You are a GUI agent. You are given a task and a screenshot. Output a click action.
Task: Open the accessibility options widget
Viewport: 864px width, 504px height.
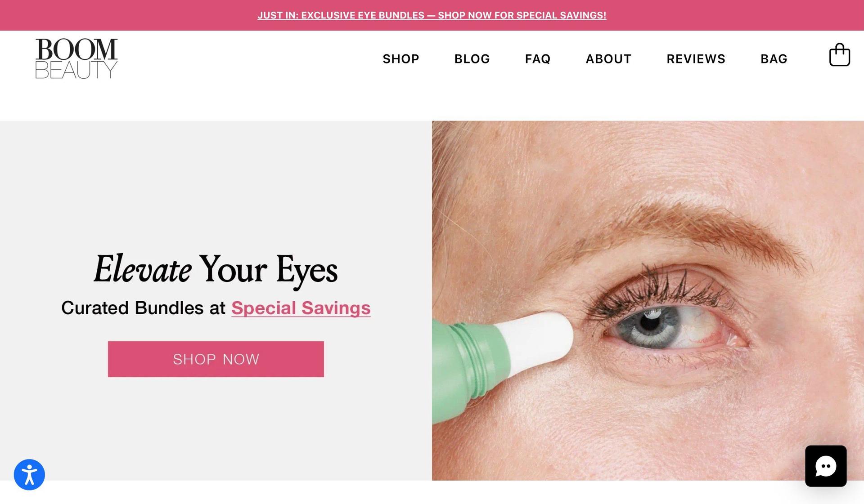[x=29, y=474]
